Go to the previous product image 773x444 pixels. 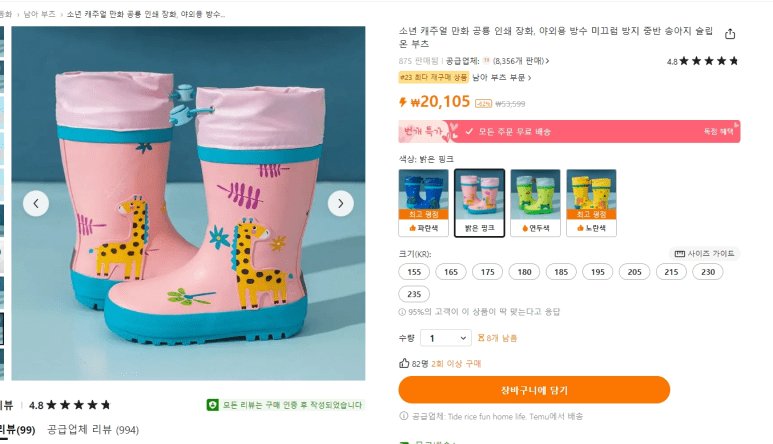coord(36,203)
